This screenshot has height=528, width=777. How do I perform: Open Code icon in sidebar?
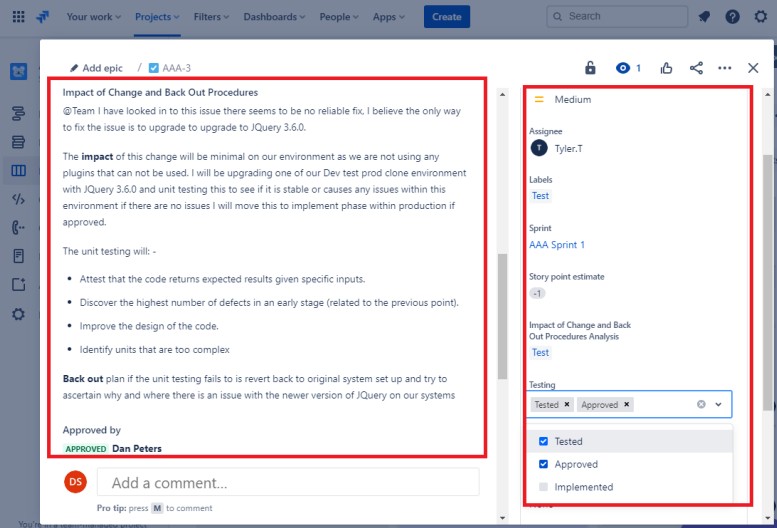coord(18,199)
